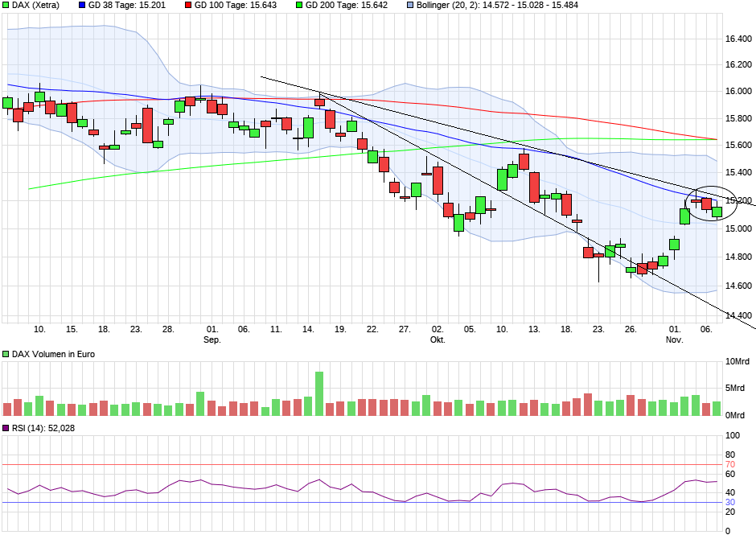This screenshot has height=539, width=756.
Task: Click the light blue Bollinger legend swatch
Action: click(410, 6)
